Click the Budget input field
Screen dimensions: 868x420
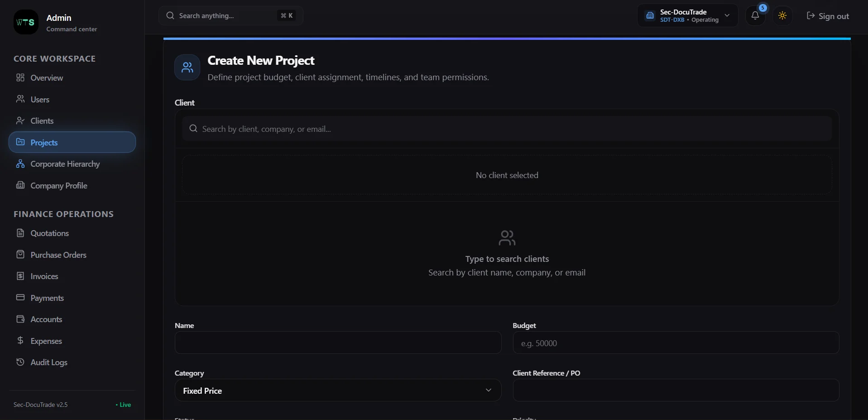coord(676,343)
